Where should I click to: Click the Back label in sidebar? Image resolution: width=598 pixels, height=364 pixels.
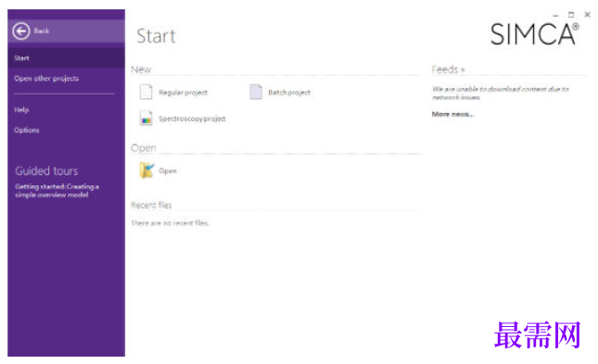(x=41, y=31)
